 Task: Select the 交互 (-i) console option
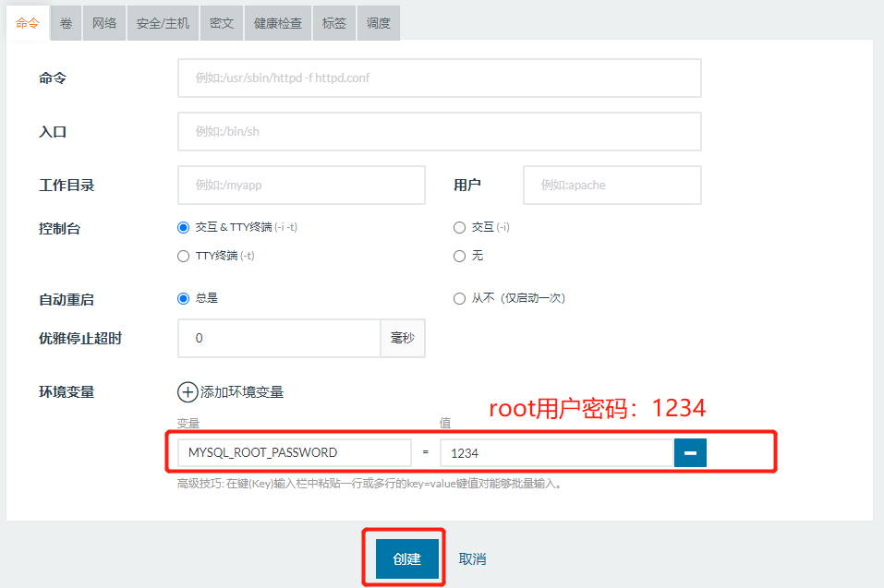(459, 227)
